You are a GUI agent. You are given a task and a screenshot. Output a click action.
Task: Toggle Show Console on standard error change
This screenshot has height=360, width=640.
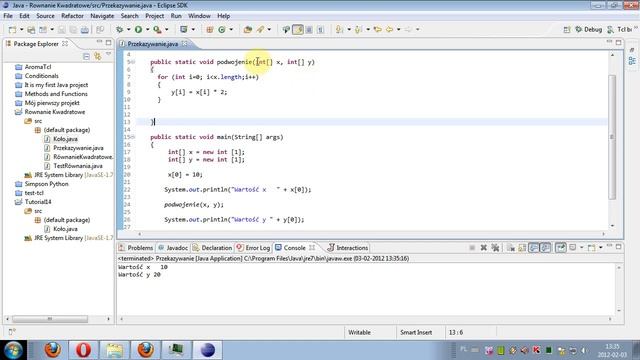(545, 247)
